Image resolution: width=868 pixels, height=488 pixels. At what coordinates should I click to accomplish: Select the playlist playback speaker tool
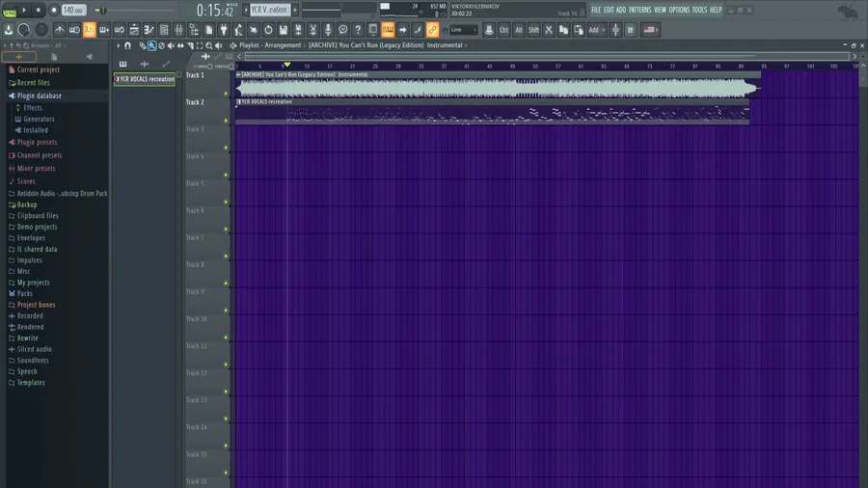(x=219, y=46)
